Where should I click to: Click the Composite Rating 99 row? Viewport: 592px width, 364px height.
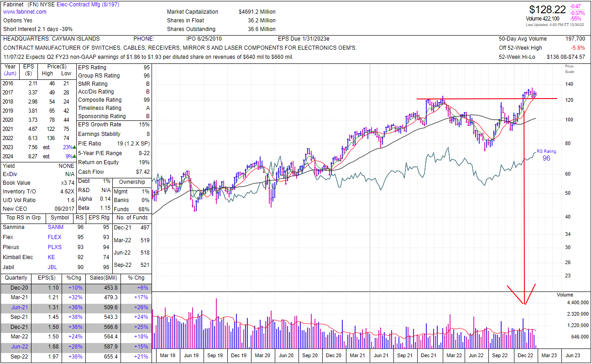click(x=114, y=100)
